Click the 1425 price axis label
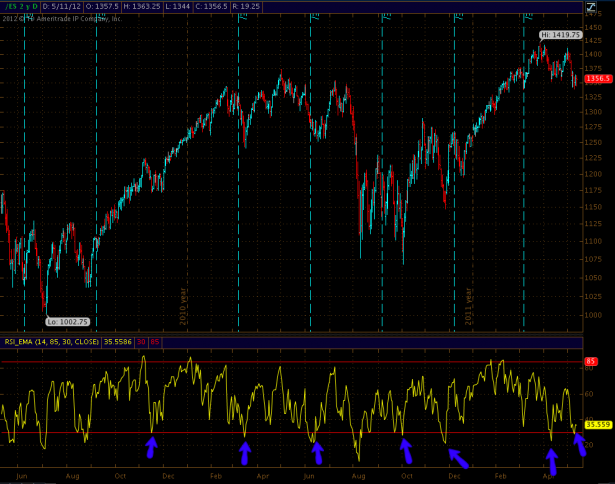This screenshot has height=484, width=615. [x=593, y=40]
